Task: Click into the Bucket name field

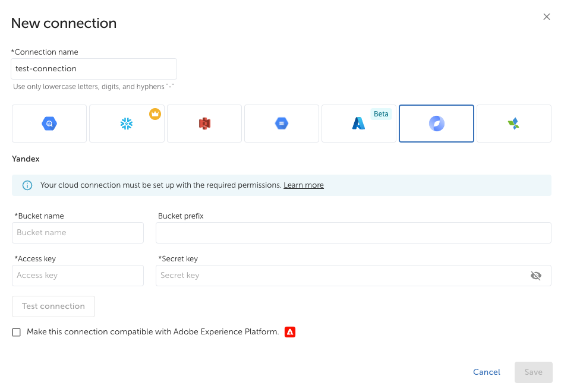Action: (78, 233)
